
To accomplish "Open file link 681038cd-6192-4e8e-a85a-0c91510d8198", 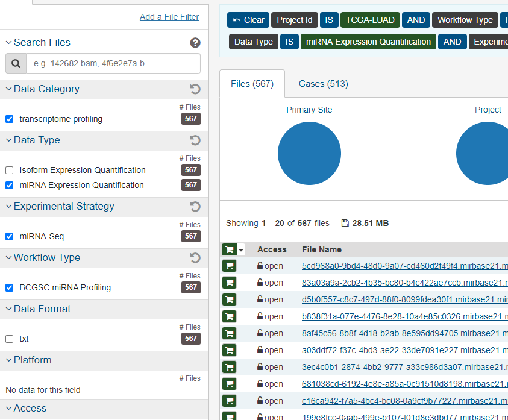I will point(404,384).
